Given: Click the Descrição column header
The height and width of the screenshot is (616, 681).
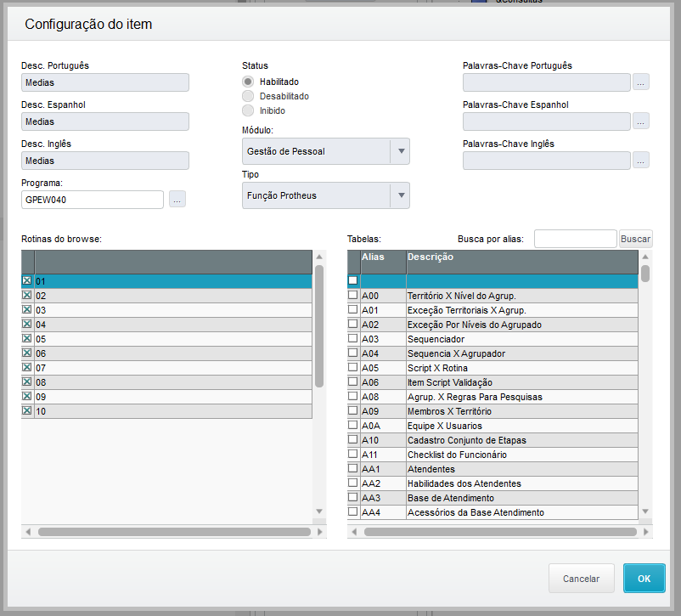Looking at the screenshot, I should coord(522,262).
